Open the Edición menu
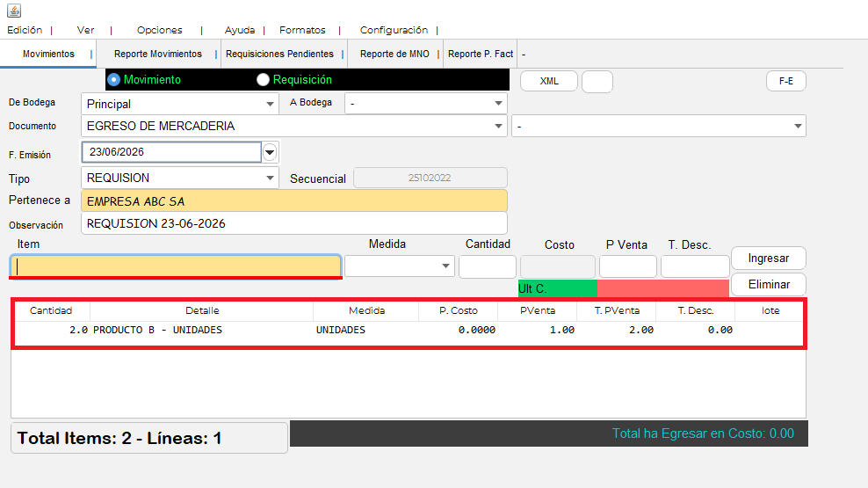This screenshot has height=488, width=868. click(25, 30)
